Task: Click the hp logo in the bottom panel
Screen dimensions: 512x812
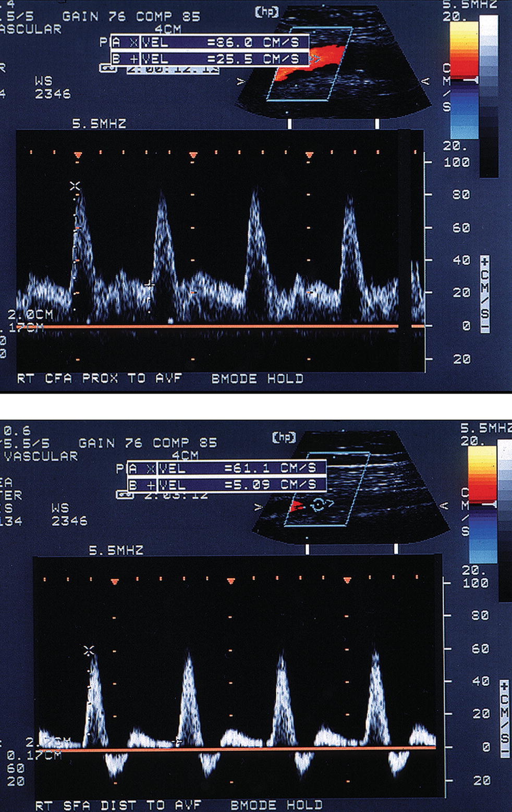Action: click(x=284, y=437)
